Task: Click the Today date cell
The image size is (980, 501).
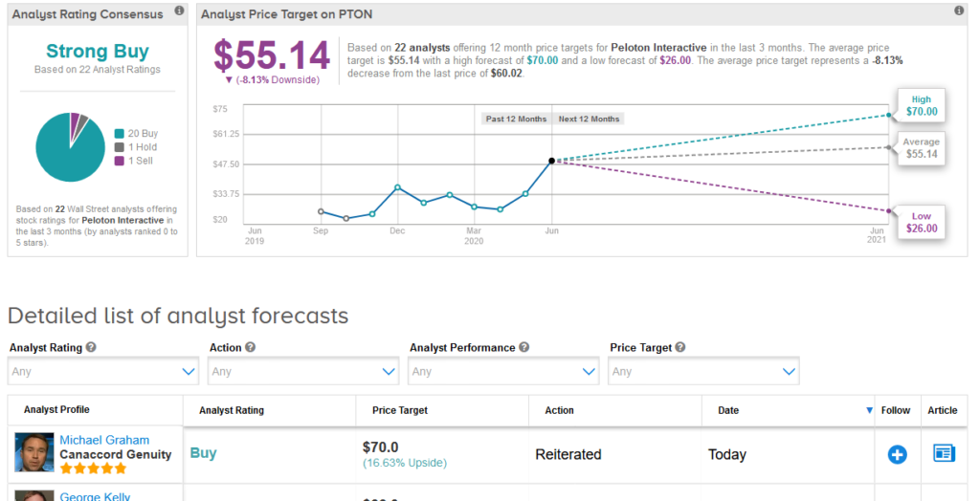Action: coord(727,455)
